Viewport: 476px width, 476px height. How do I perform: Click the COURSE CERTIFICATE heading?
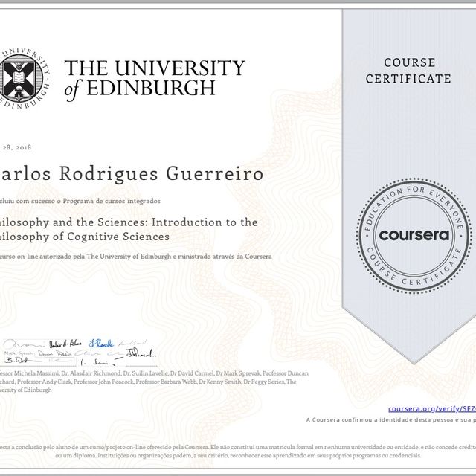click(x=408, y=71)
